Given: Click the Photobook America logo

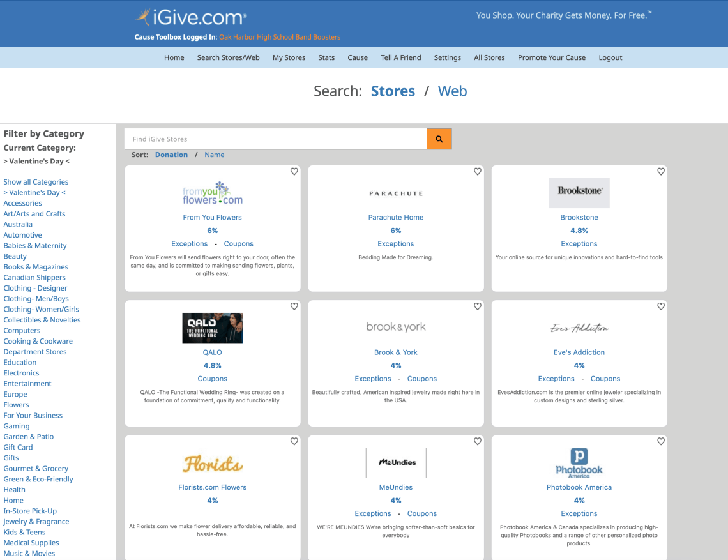Looking at the screenshot, I should (x=579, y=463).
